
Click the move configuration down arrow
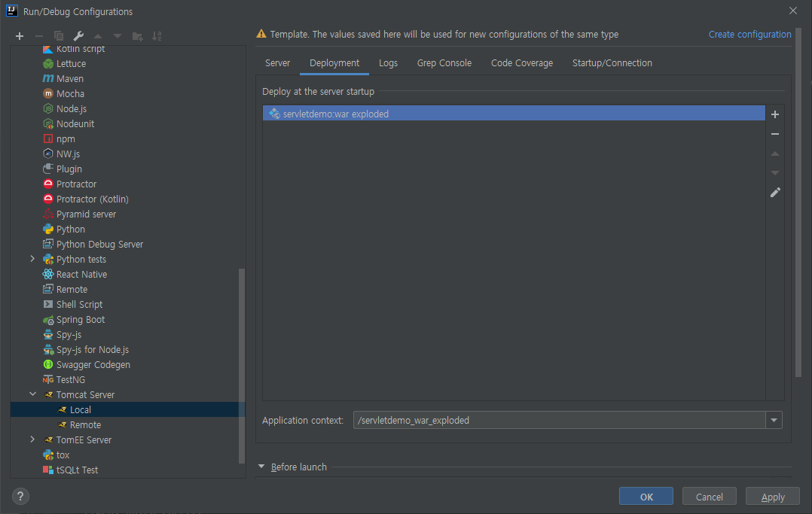click(x=118, y=36)
